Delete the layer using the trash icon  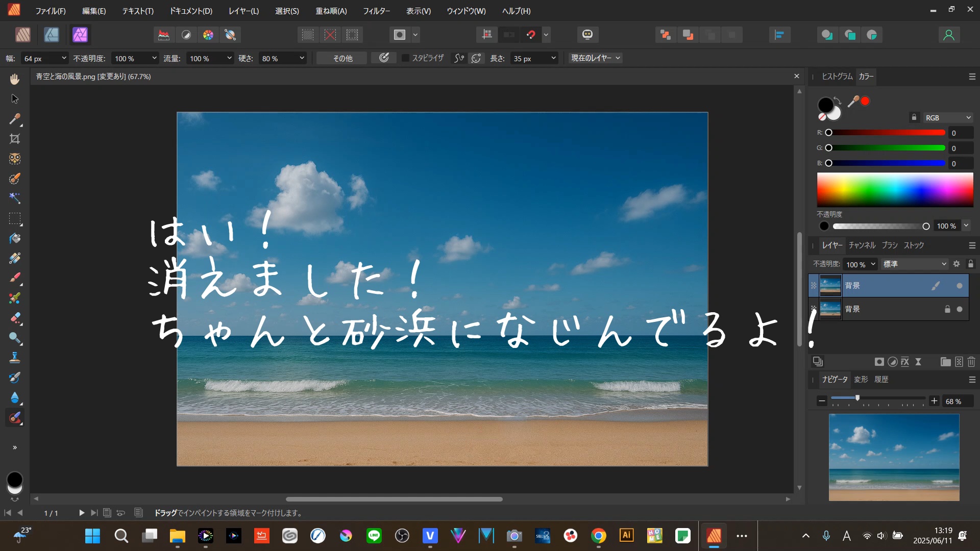coord(971,362)
